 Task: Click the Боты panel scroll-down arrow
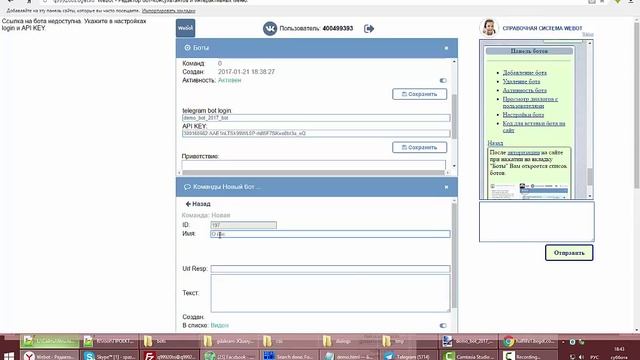tap(454, 166)
